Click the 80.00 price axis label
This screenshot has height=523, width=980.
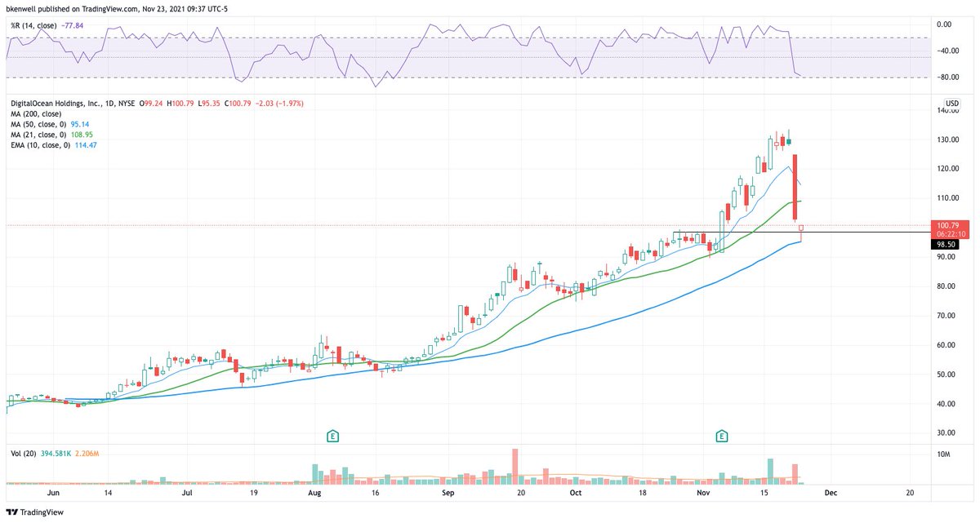[x=947, y=286]
